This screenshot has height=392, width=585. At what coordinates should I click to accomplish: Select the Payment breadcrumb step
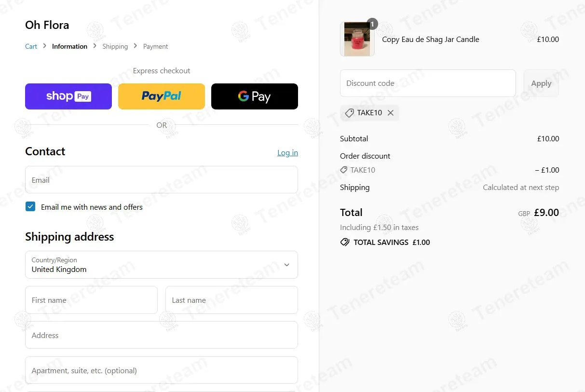[155, 46]
